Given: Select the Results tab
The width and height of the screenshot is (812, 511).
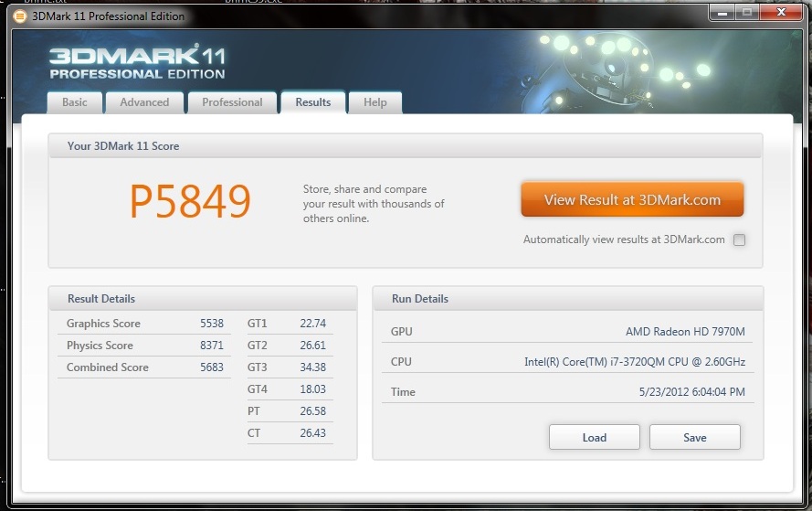Looking at the screenshot, I should (312, 102).
